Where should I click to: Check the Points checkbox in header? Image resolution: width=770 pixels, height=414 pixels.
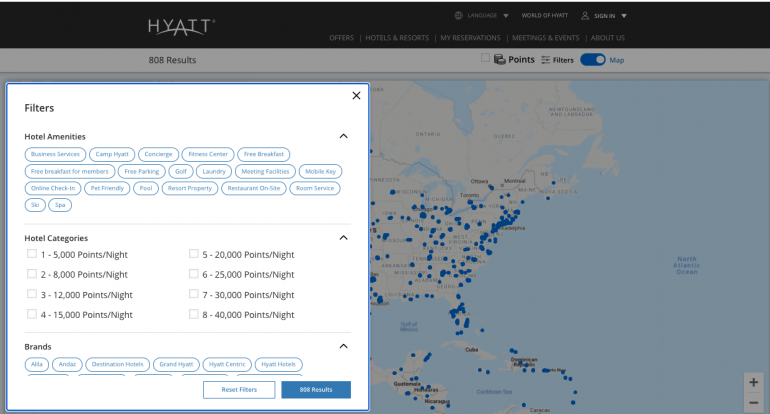[x=485, y=59]
